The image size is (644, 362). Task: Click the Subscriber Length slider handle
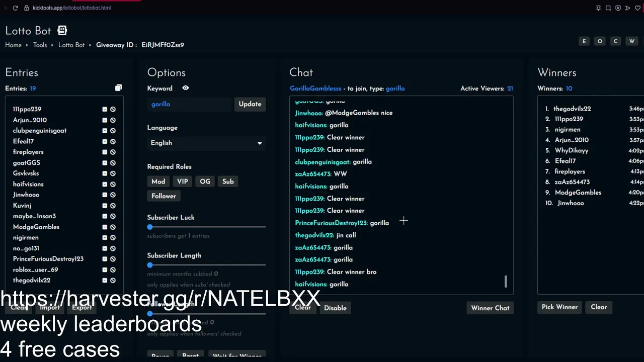[150, 265]
